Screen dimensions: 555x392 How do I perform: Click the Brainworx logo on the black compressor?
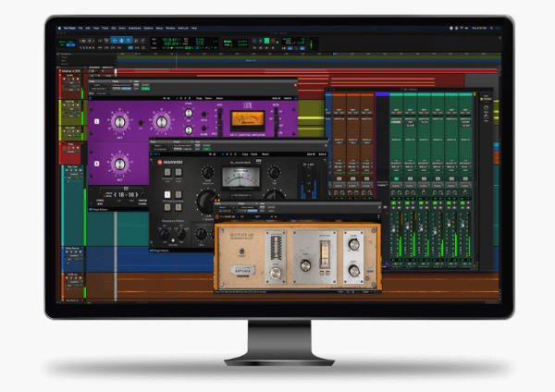[x=170, y=160]
